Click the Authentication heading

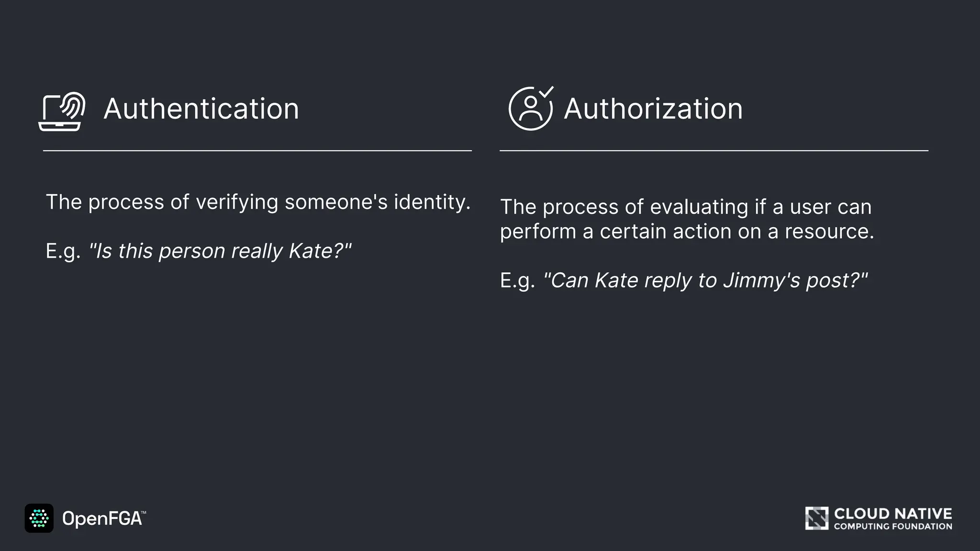(x=201, y=109)
